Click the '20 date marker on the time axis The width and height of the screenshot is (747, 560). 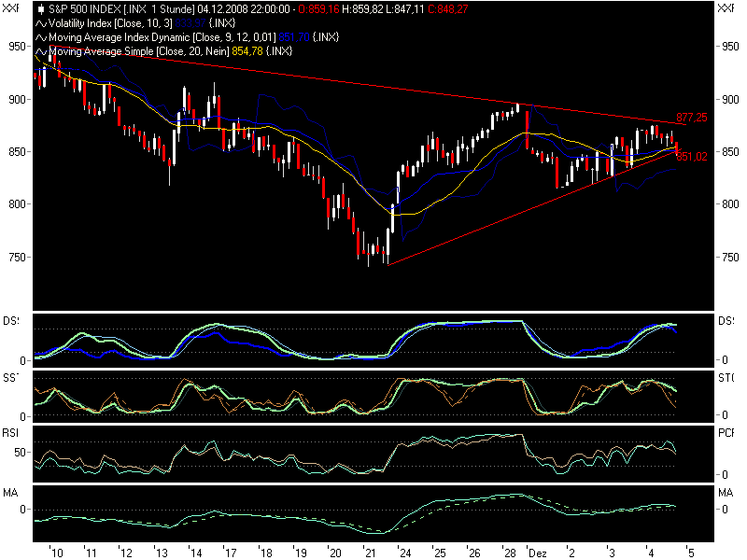point(335,553)
